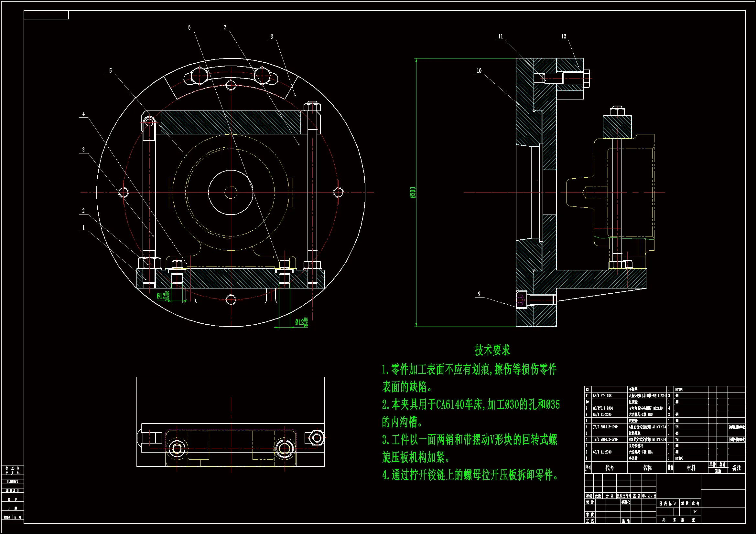
Task: Click part balloon number 6
Action: pos(189,28)
